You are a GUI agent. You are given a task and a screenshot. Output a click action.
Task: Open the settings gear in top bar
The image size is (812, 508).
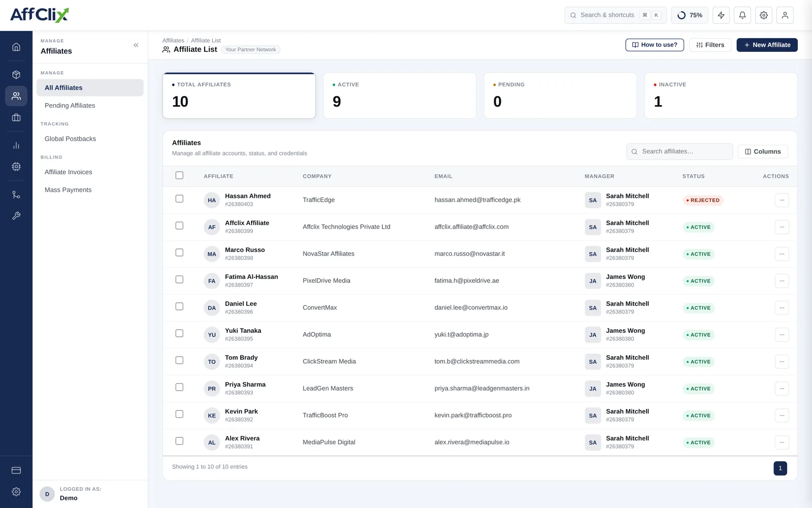click(764, 15)
